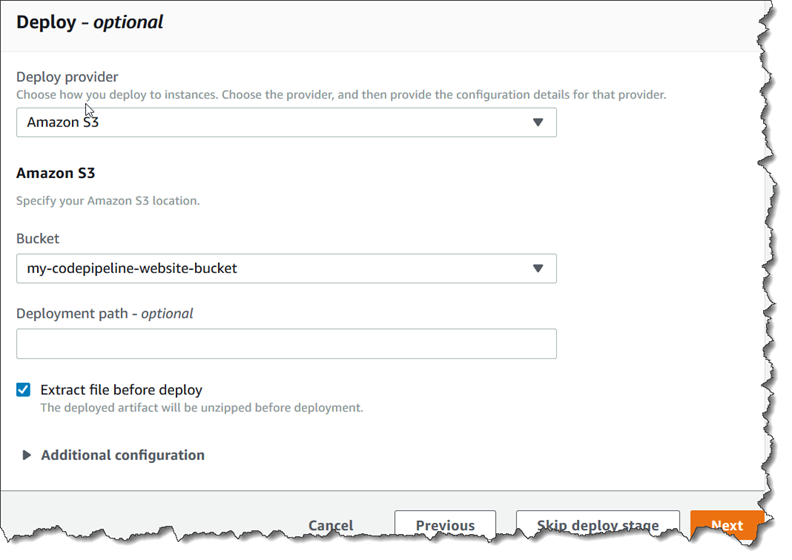This screenshot has height=560, width=792.
Task: Go back with the Previous button
Action: 445,525
